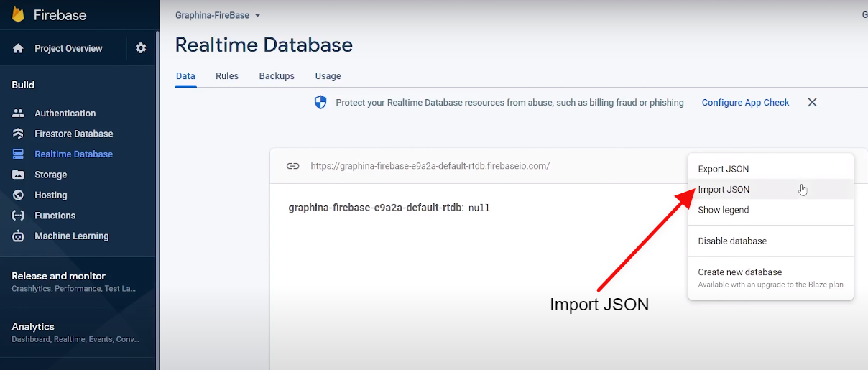
Task: Open project settings gear icon
Action: coord(141,48)
